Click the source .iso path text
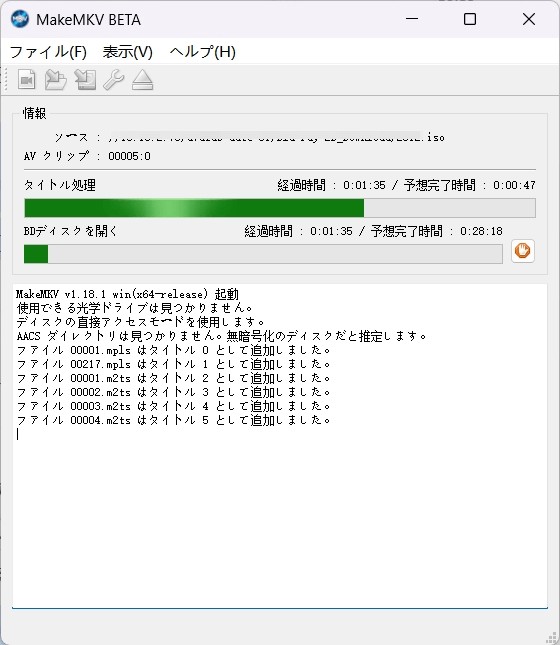The height and width of the screenshot is (645, 560). [276, 137]
